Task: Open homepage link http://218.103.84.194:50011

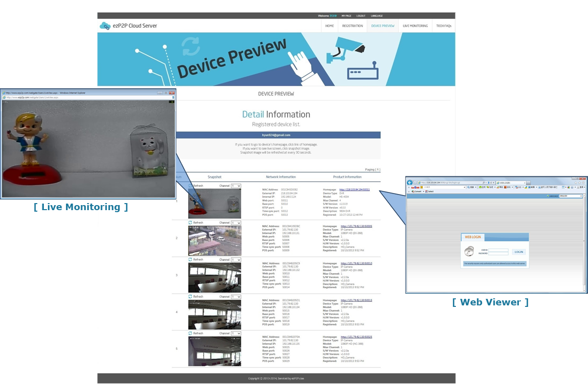Action: tap(355, 189)
